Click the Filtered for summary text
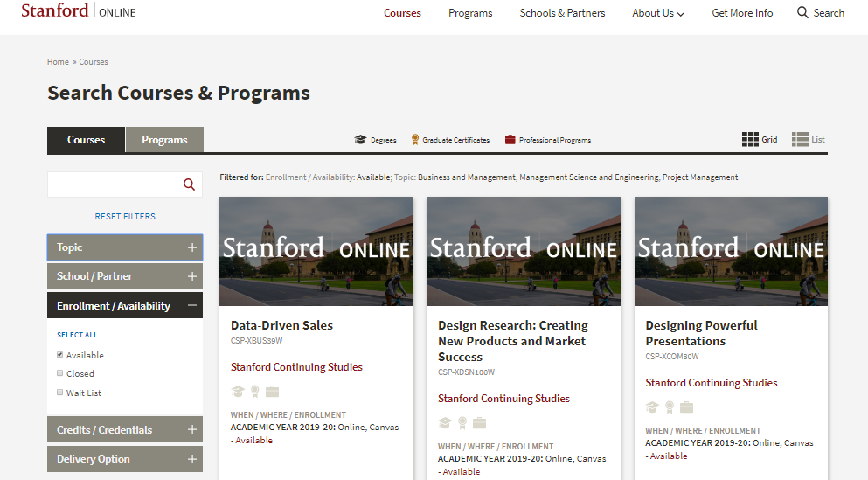 (479, 177)
